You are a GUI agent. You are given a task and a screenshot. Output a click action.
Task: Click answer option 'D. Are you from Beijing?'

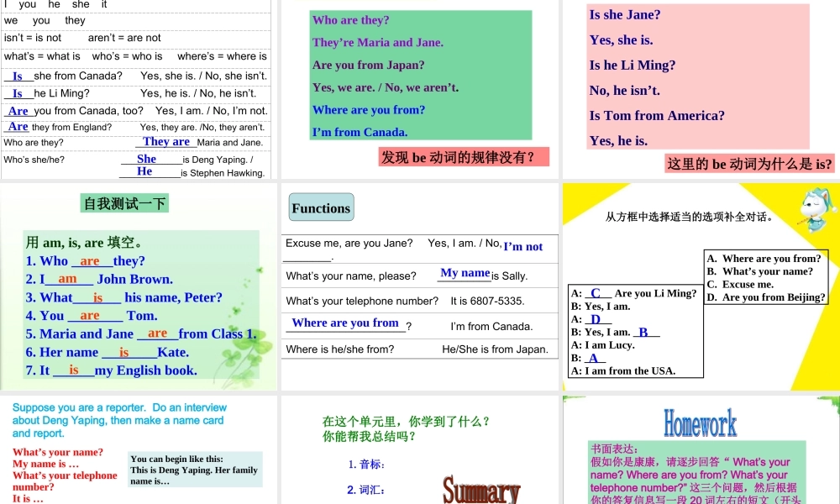pyautogui.click(x=766, y=297)
